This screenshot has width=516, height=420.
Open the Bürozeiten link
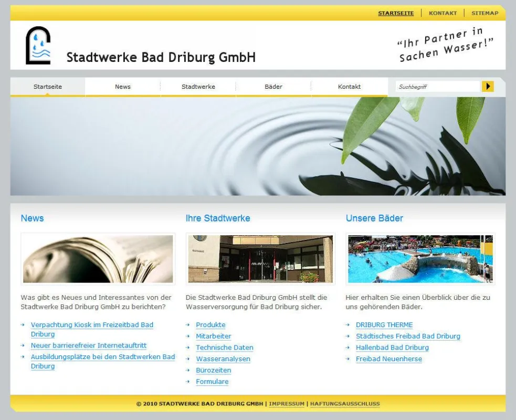tap(214, 370)
